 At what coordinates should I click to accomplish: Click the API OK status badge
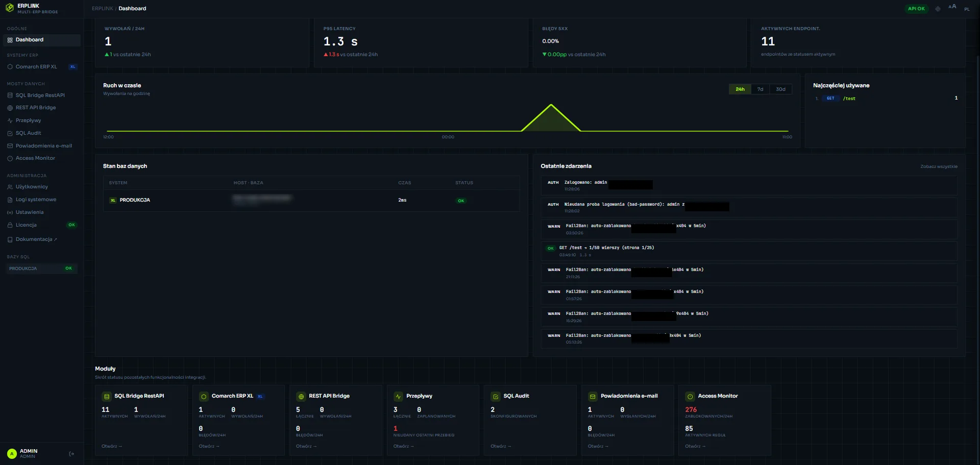(x=916, y=9)
